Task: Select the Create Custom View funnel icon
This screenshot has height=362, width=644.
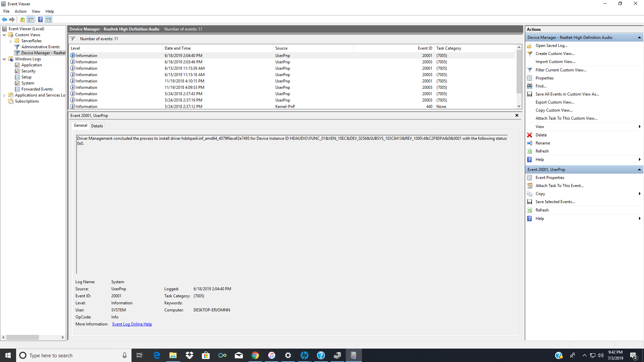Action: click(x=530, y=54)
